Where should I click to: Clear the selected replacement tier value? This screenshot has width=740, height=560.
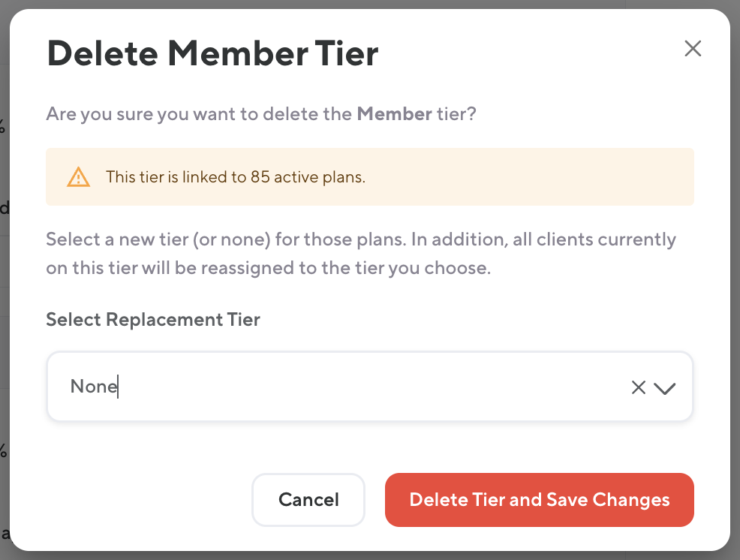(x=638, y=387)
